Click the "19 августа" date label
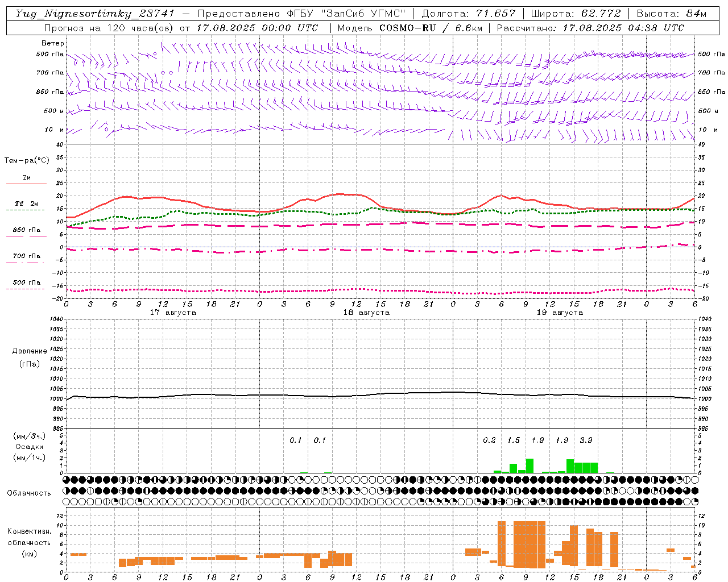 [560, 313]
